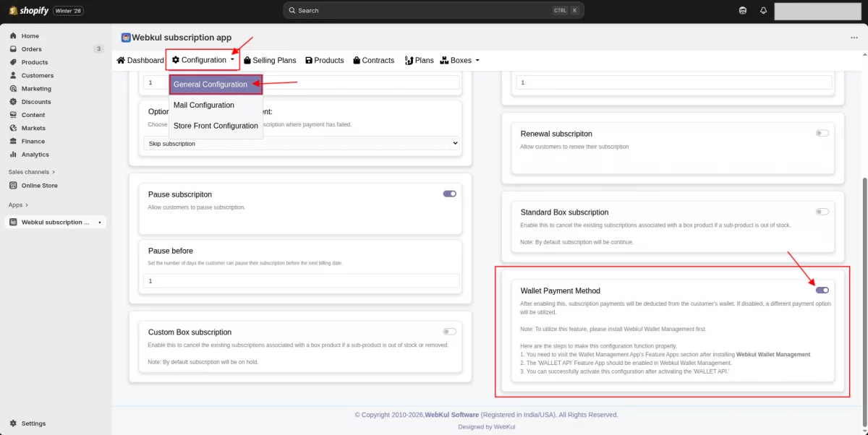This screenshot has height=435, width=868.
Task: Enable the Custom Box subscription toggle
Action: click(449, 332)
